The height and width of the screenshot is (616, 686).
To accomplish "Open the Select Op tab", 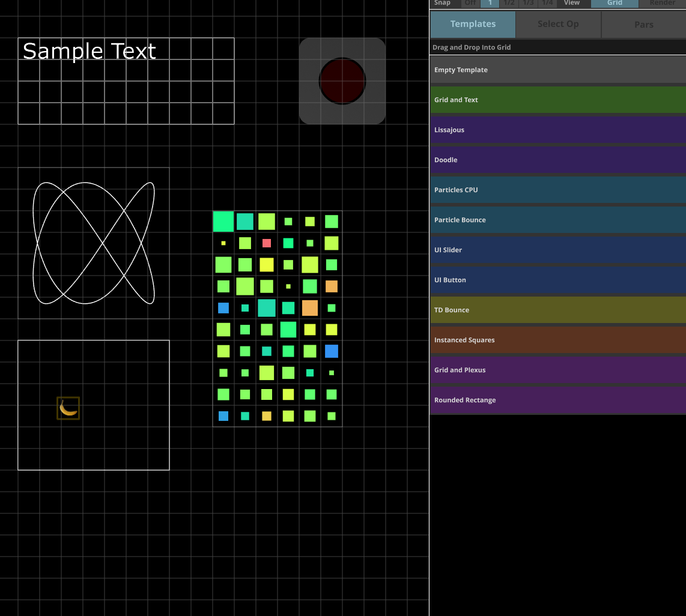I will 558,24.
